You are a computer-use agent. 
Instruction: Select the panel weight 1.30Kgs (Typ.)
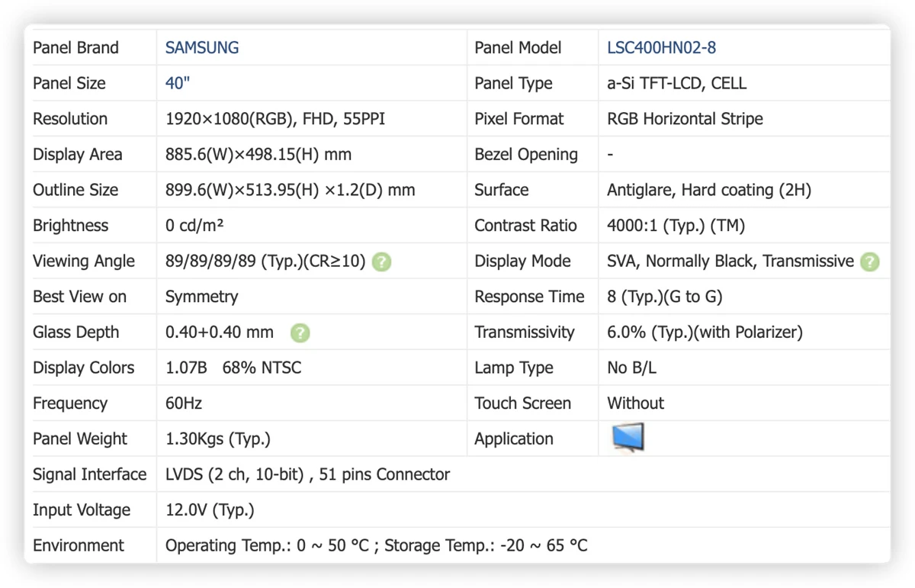point(218,439)
